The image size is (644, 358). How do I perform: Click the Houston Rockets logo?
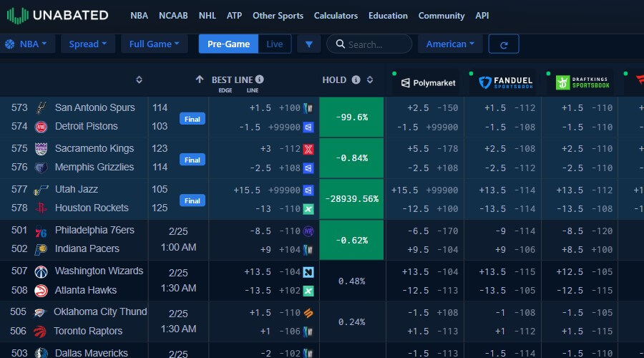click(41, 208)
